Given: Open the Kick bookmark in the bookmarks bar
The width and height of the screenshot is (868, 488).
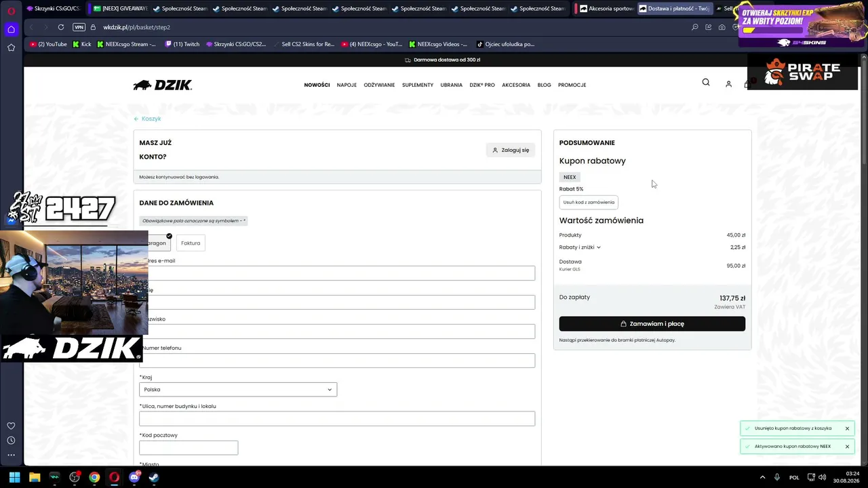Looking at the screenshot, I should pos(82,44).
